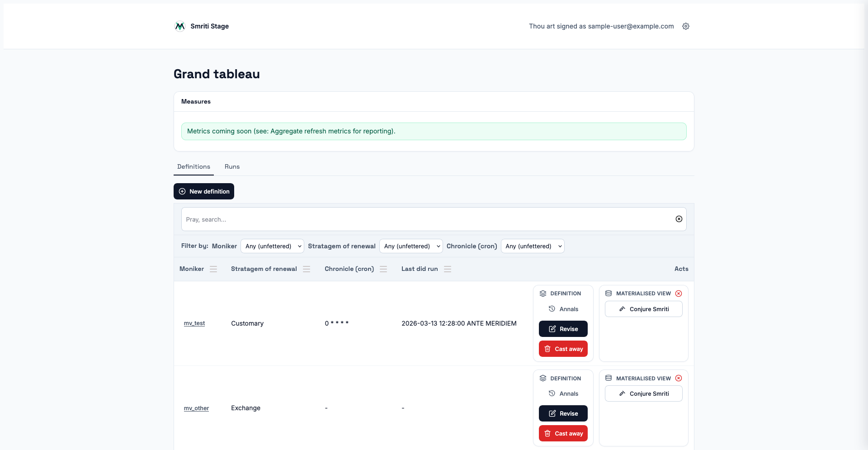The width and height of the screenshot is (868, 450).
Task: Click the Chronicle (cron) column sort icon
Action: click(x=383, y=269)
